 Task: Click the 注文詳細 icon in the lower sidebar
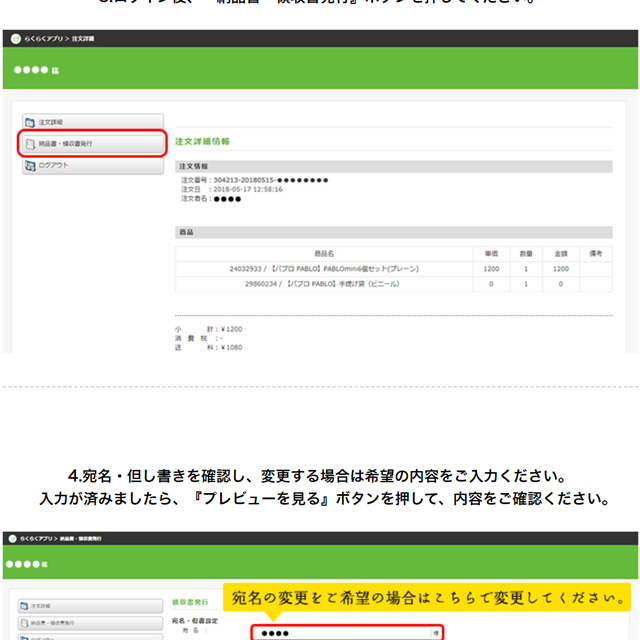click(x=24, y=606)
